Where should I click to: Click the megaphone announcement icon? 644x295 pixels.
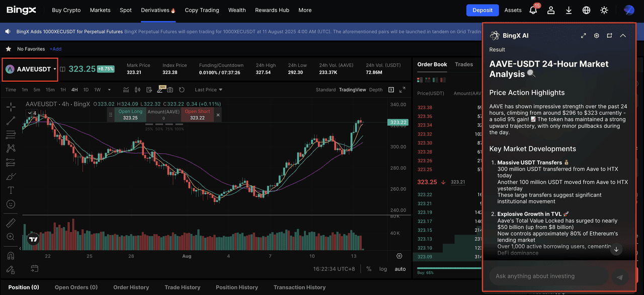click(x=8, y=31)
